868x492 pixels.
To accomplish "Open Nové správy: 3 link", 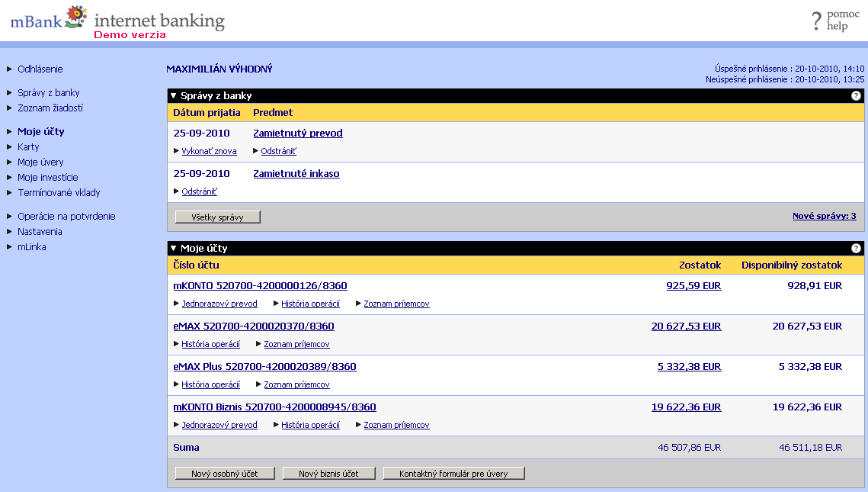I will click(x=825, y=216).
